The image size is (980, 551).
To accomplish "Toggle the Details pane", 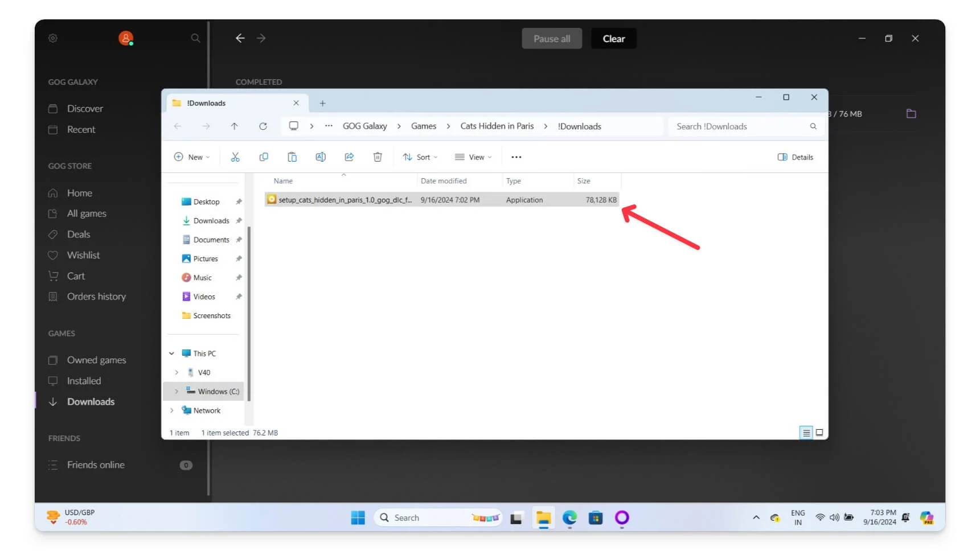I will click(x=796, y=157).
